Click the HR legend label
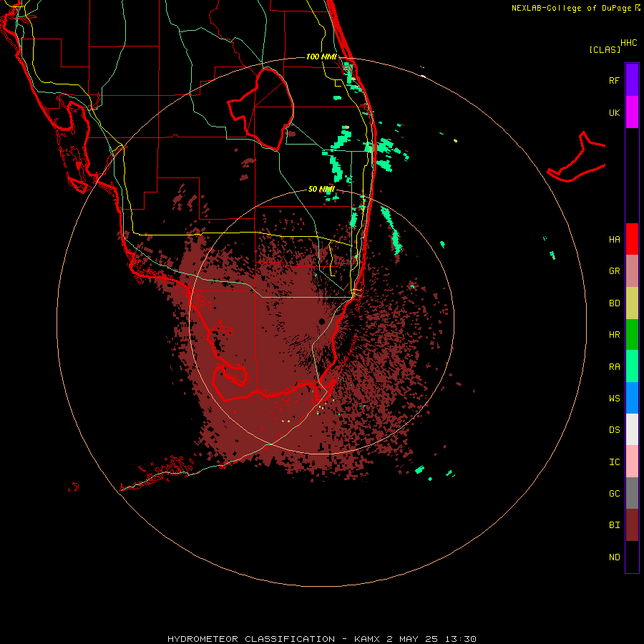 [614, 335]
